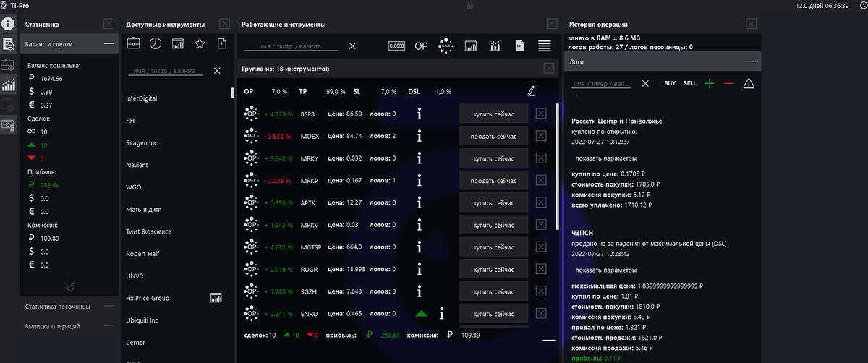
Task: Toggle the BUY log filter
Action: point(670,83)
